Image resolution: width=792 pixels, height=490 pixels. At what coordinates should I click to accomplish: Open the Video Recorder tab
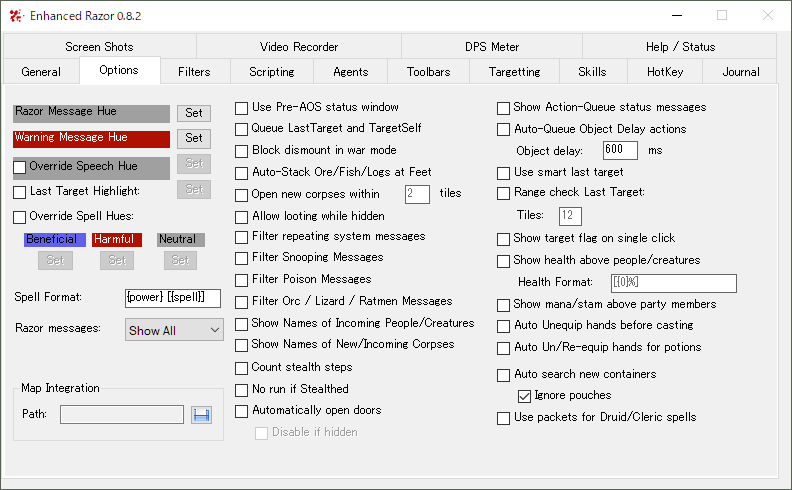click(298, 47)
